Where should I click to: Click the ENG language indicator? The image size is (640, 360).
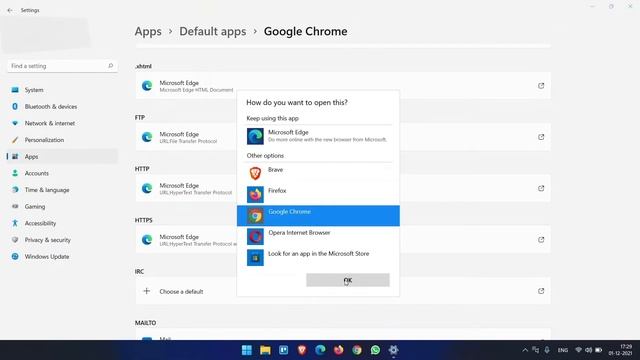tap(563, 350)
